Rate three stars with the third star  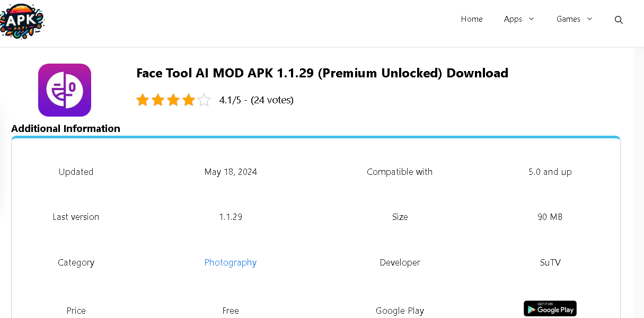point(173,100)
